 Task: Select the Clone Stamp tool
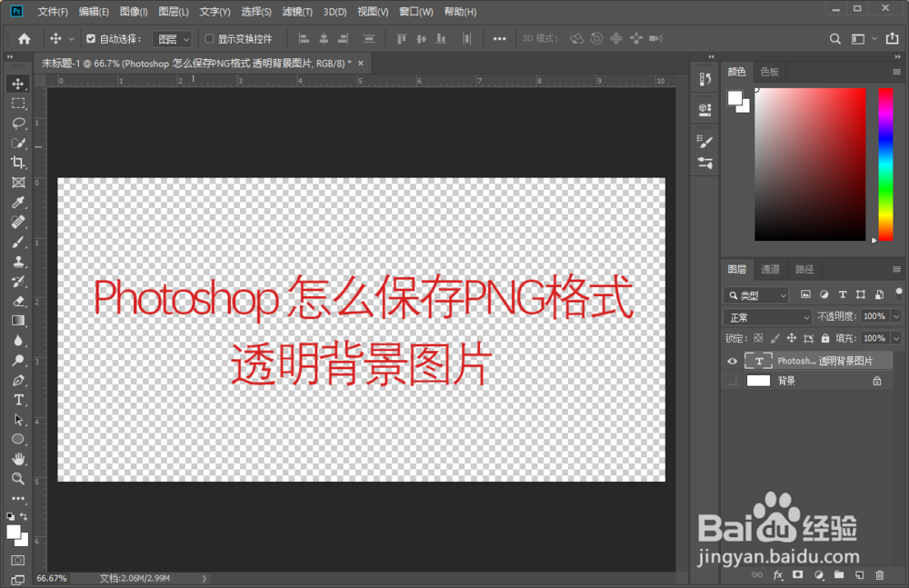(x=19, y=261)
